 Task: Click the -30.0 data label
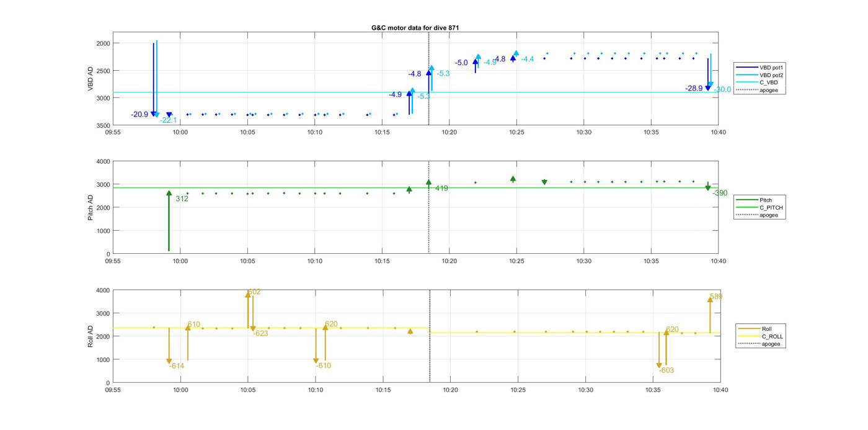[x=723, y=89]
